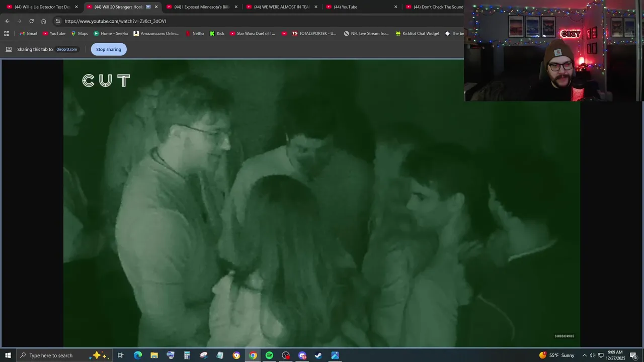Open the Home – SeeFlix bookmark
This screenshot has width=644, height=362.
tap(111, 34)
